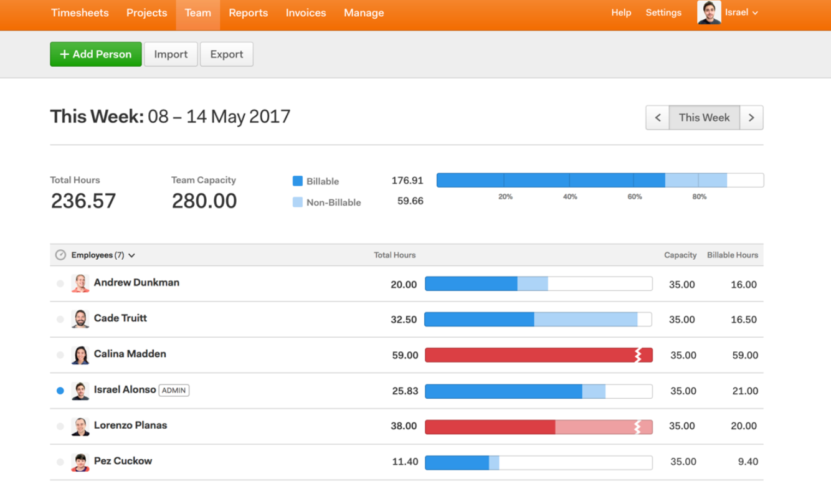Click the 176.91 billable hours value

pyautogui.click(x=407, y=181)
